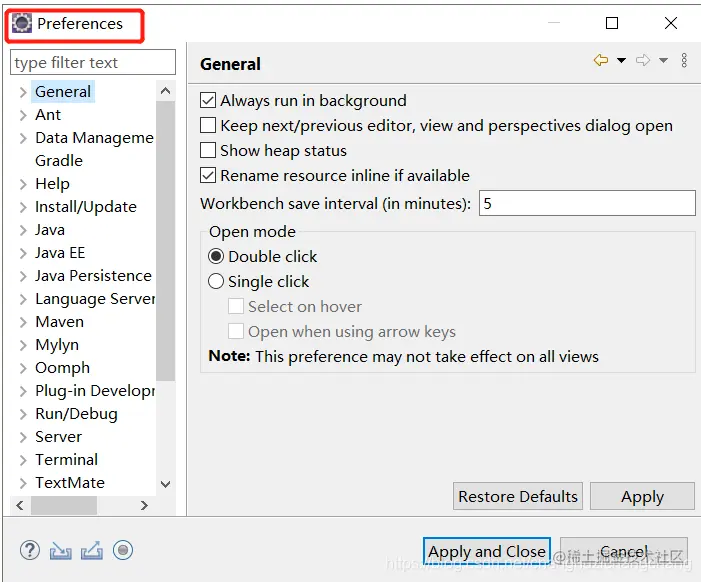The image size is (701, 582).
Task: Click tree horizontal scroll right arrow
Action: [x=144, y=506]
